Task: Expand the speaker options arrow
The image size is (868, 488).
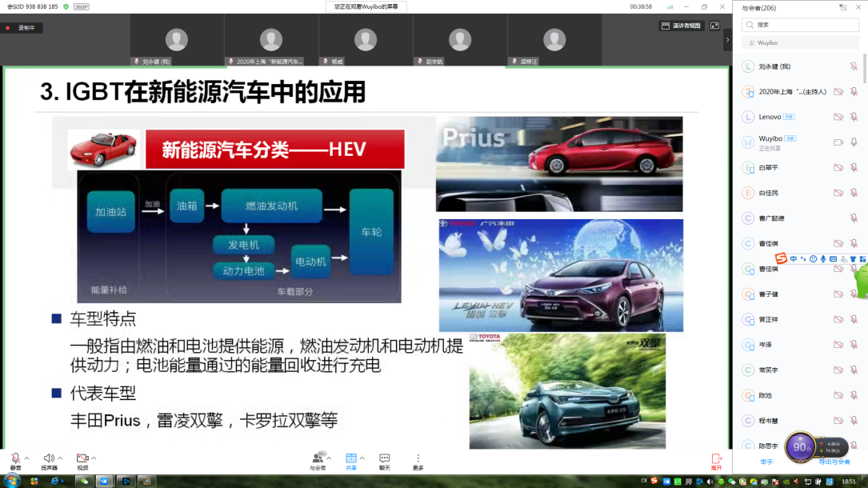Action: pos(60,458)
